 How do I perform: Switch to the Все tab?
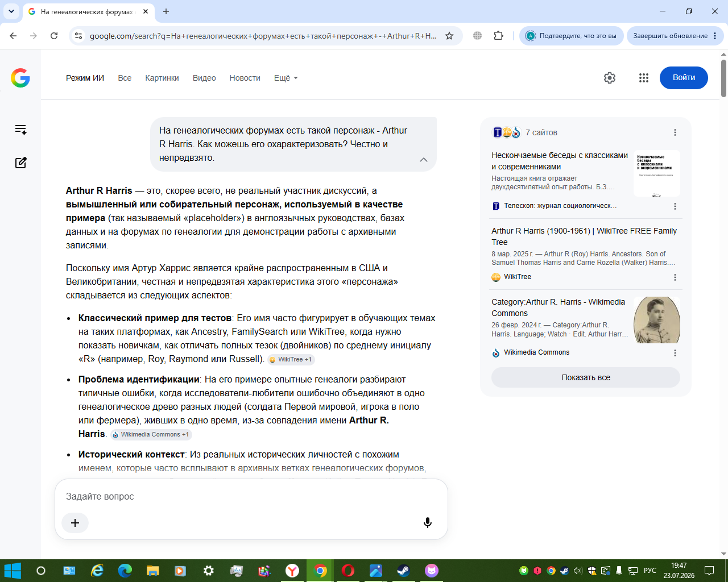coord(125,78)
